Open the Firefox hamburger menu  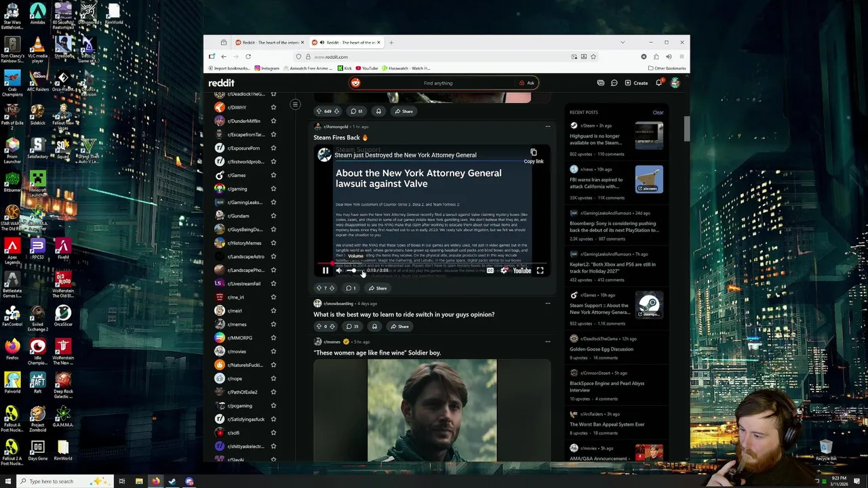(x=682, y=57)
